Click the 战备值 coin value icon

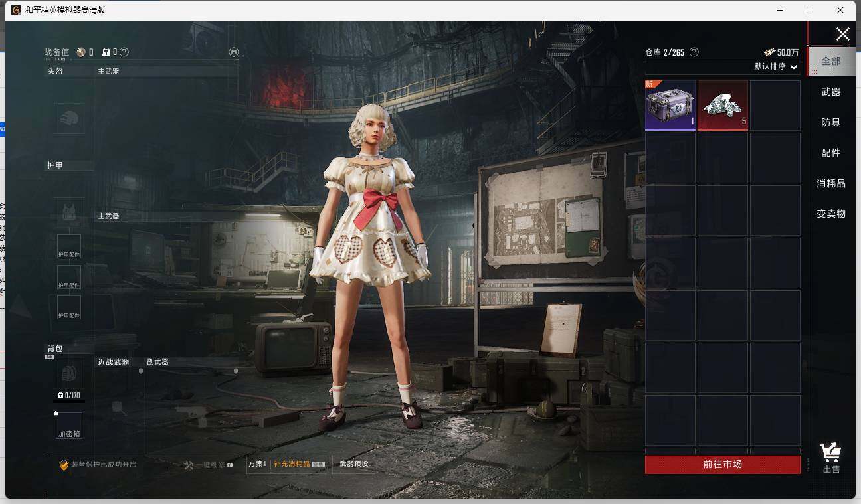81,52
